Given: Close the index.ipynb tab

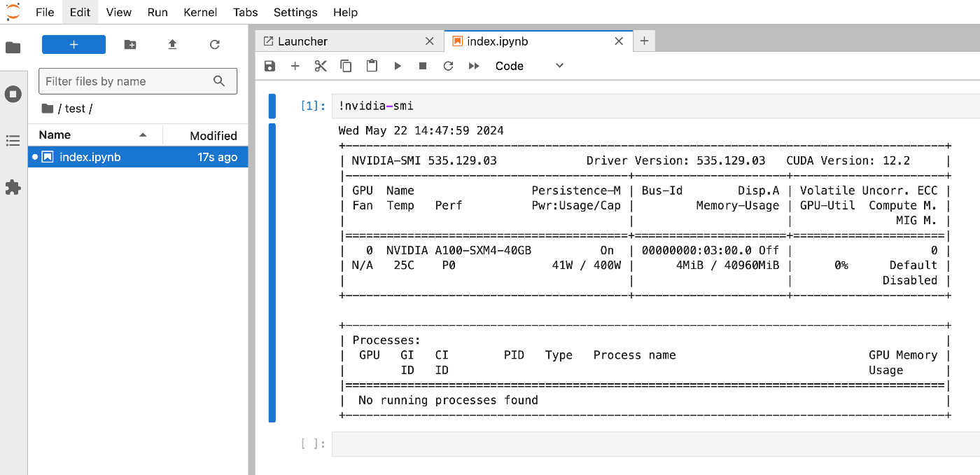Looking at the screenshot, I should pos(619,41).
